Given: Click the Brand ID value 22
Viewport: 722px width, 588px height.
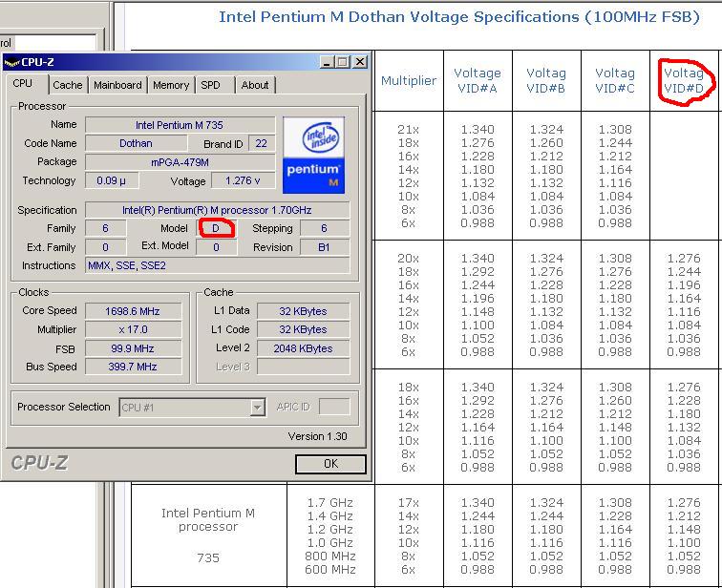Looking at the screenshot, I should tap(261, 143).
